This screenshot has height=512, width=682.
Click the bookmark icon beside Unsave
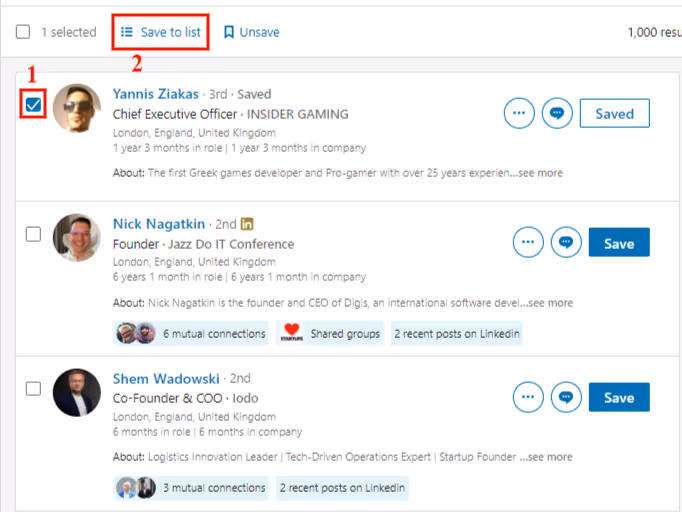(x=229, y=32)
